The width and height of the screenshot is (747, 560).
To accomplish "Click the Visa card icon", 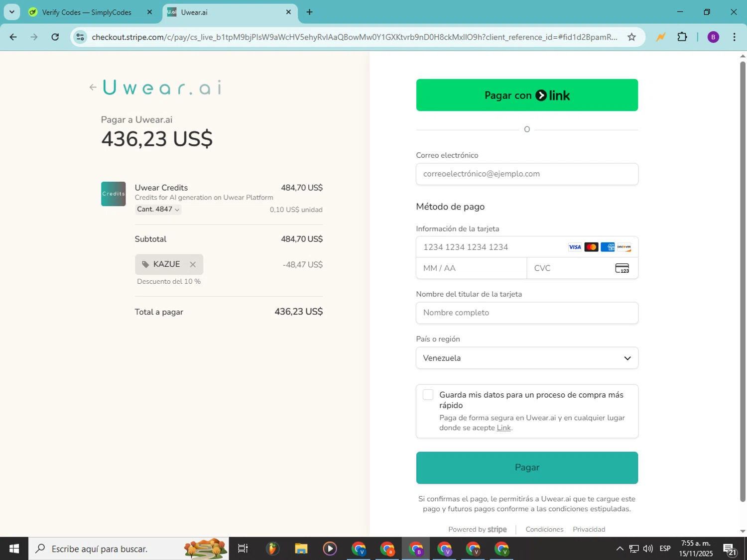I will (575, 247).
